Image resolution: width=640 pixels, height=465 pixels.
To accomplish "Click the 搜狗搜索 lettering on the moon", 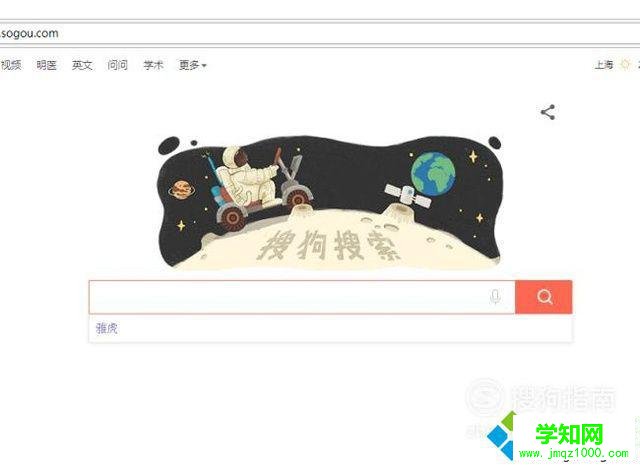I will coord(329,244).
